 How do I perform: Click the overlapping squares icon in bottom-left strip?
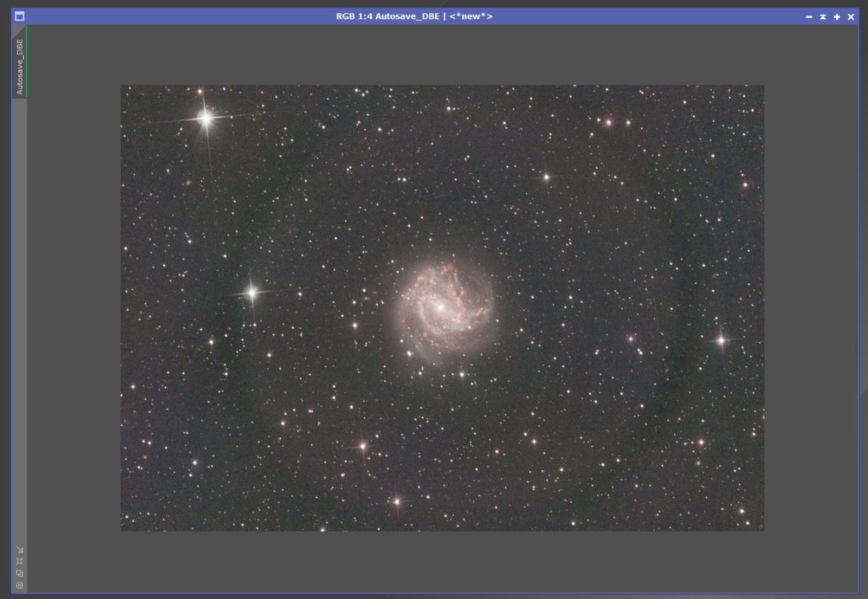20,573
